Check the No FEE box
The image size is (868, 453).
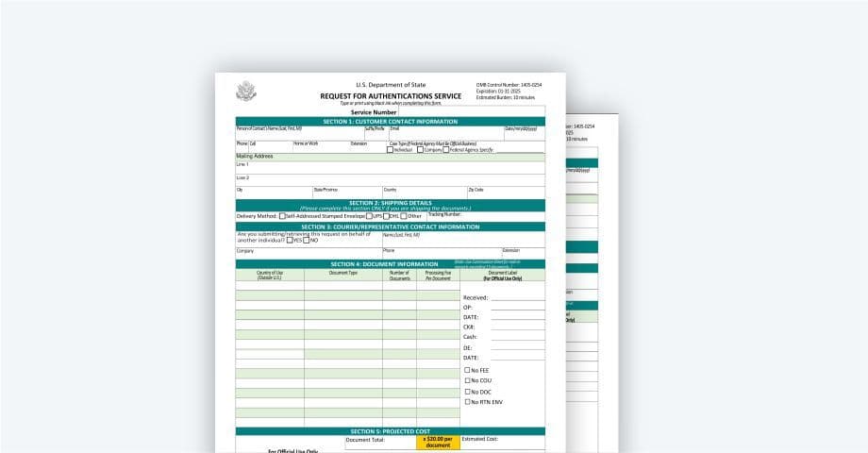[467, 370]
